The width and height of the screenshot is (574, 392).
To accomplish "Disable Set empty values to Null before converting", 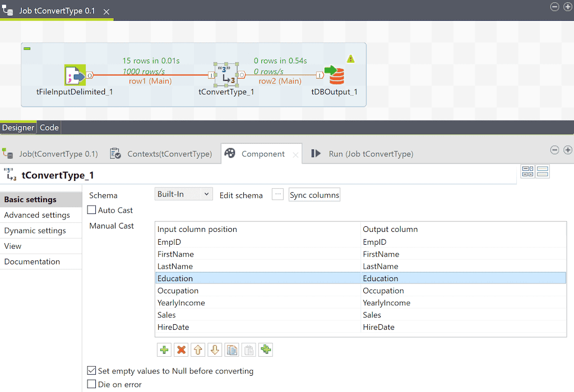I will [x=91, y=370].
